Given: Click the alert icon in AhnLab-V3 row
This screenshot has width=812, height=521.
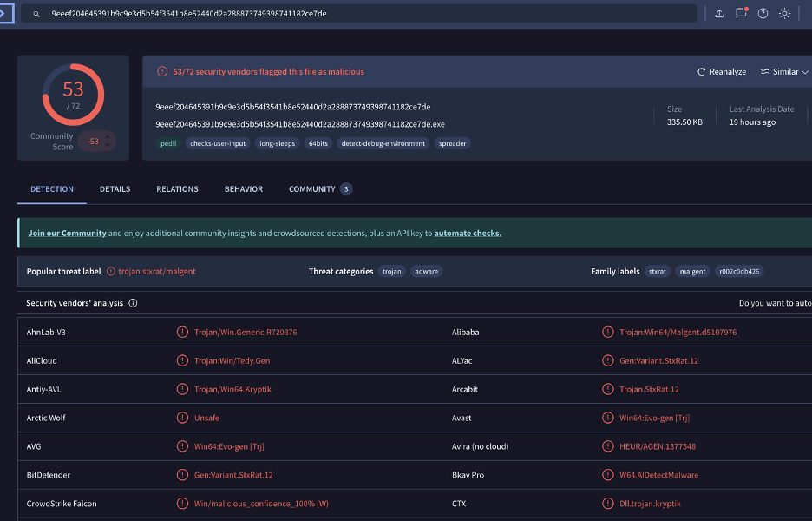Looking at the screenshot, I should [182, 332].
